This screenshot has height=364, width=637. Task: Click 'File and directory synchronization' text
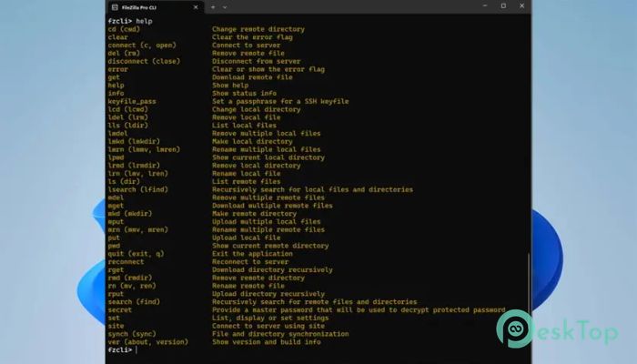coord(280,334)
